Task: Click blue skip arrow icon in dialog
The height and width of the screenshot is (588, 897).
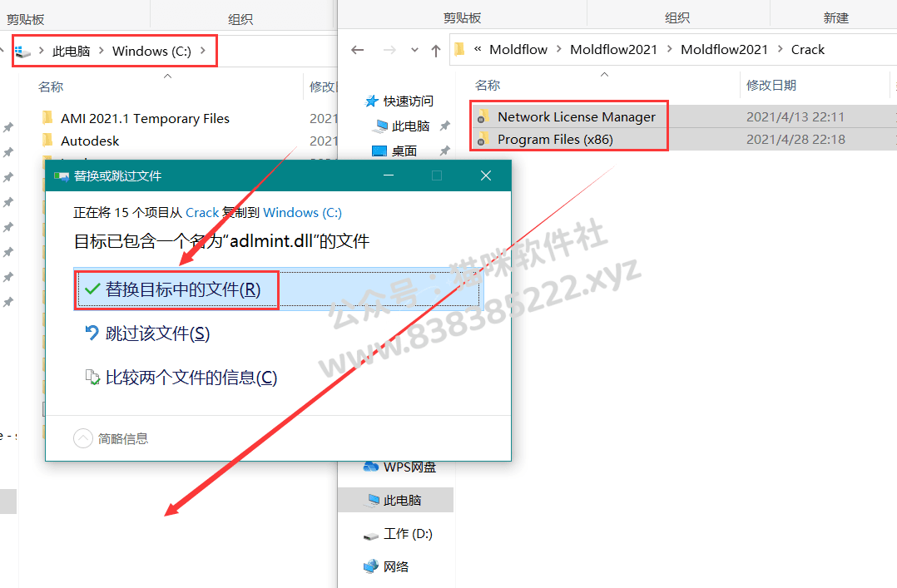Action: pos(92,333)
